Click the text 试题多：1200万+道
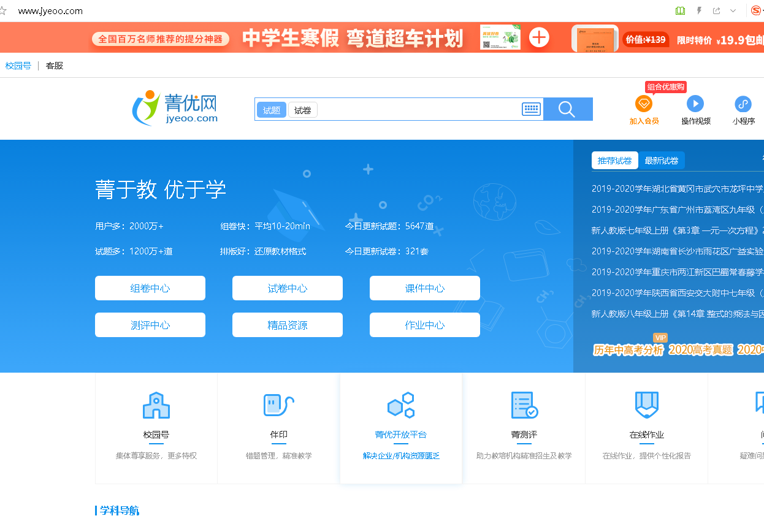 pyautogui.click(x=134, y=251)
